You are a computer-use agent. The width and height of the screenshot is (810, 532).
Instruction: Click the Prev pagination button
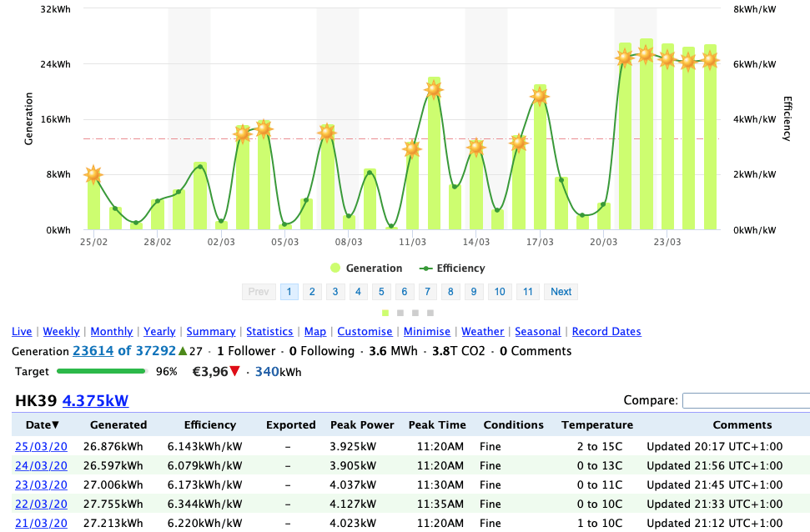click(259, 291)
